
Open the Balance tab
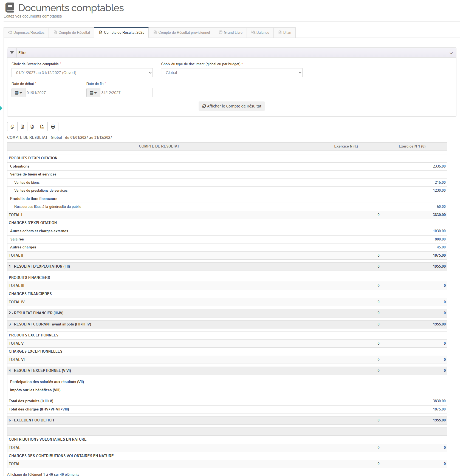click(260, 32)
